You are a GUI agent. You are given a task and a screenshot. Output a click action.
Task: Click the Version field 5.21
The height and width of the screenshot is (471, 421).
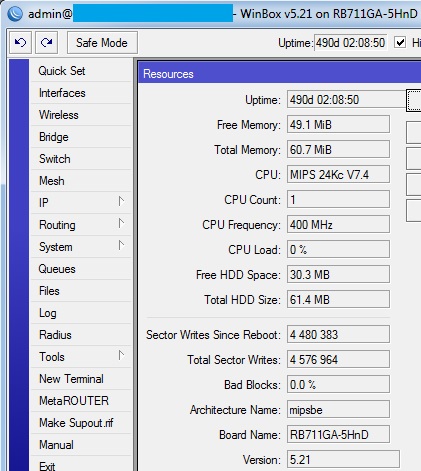(x=343, y=459)
